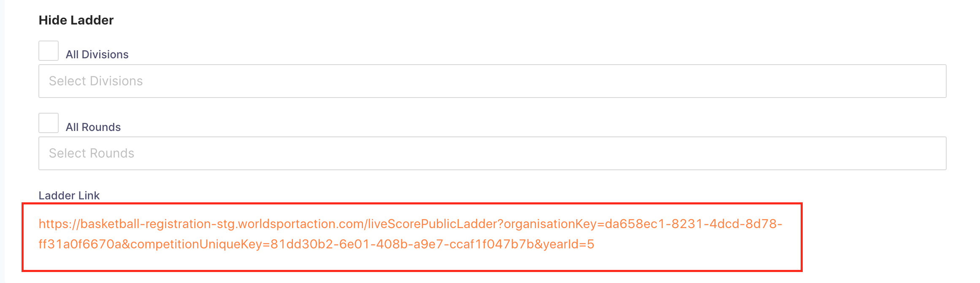
Task: Click the organisationKey portion of ladder URL
Action: tap(550, 224)
